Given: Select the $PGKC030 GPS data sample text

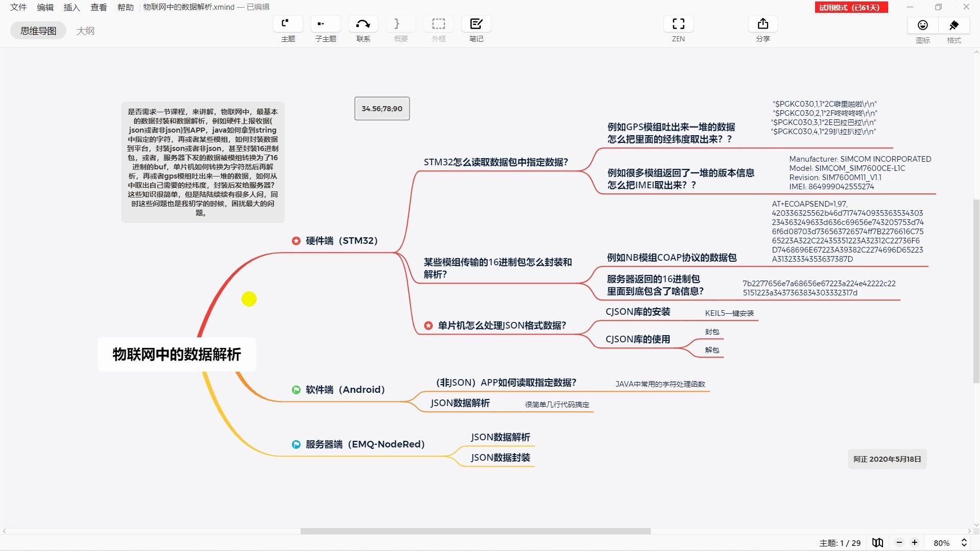Looking at the screenshot, I should [824, 118].
